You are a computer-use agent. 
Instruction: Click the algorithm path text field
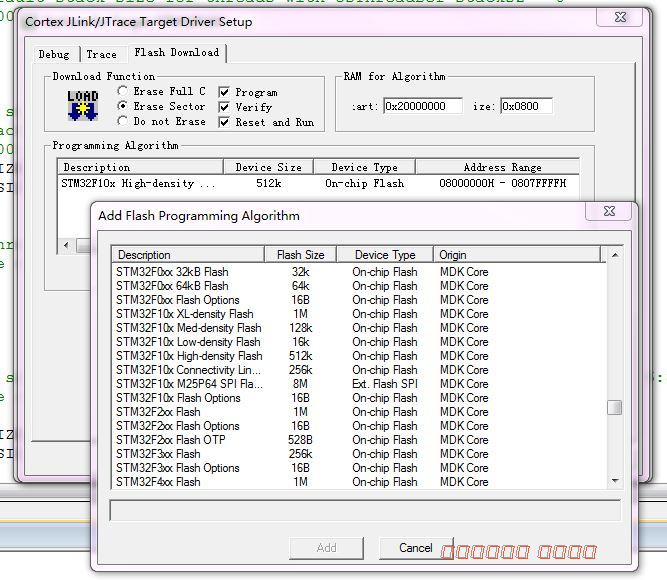(x=365, y=511)
